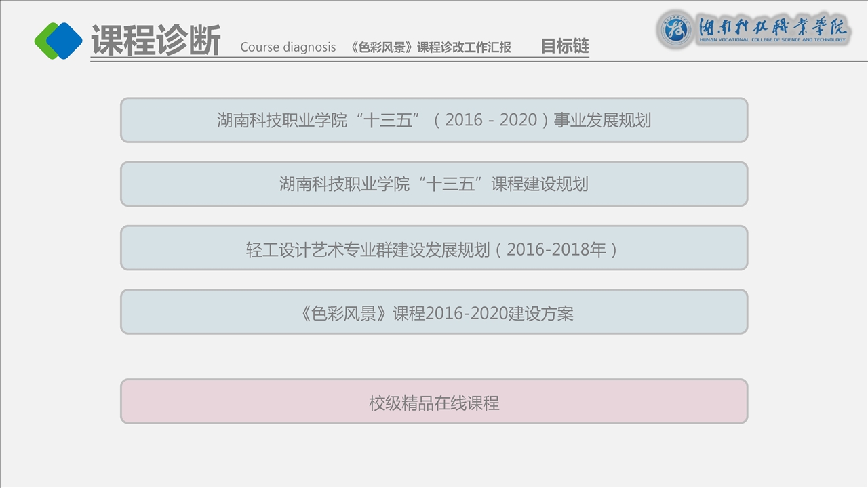Click the circular college emblem
This screenshot has width=868, height=488.
675,29
